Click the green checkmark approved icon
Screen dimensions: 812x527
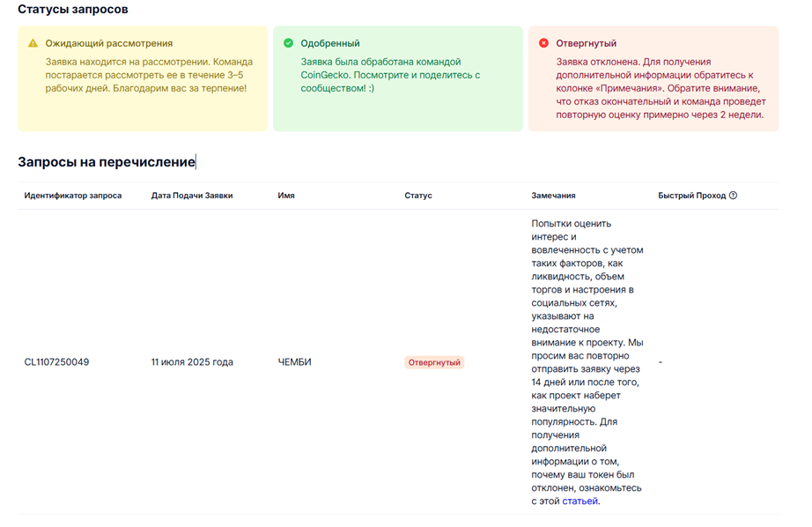coord(289,43)
